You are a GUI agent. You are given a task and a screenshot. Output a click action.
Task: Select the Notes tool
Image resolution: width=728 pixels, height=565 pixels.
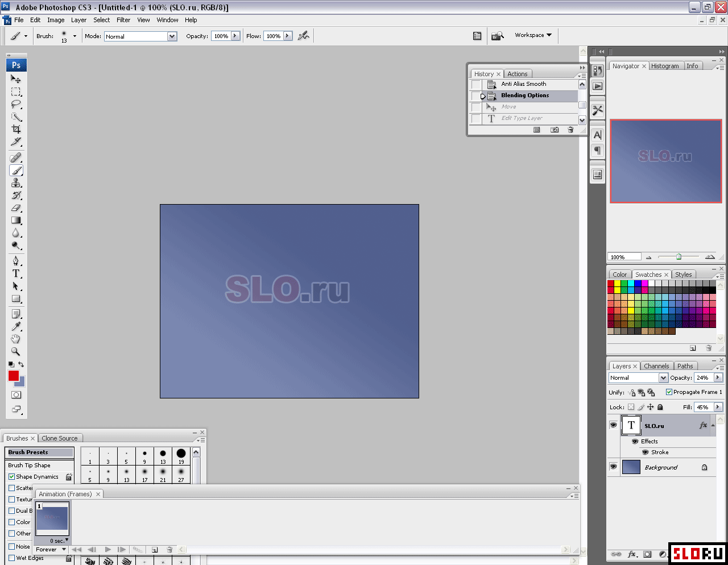coord(16,314)
